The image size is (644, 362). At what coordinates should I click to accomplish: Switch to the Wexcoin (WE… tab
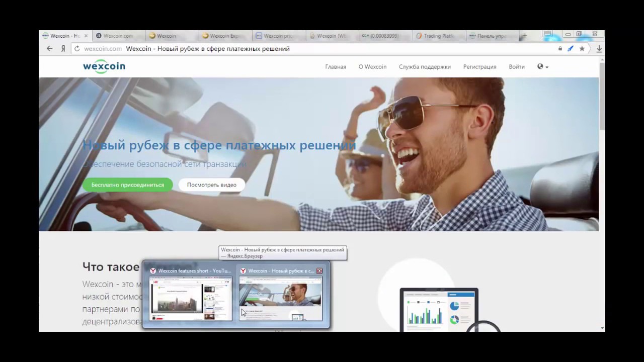332,36
